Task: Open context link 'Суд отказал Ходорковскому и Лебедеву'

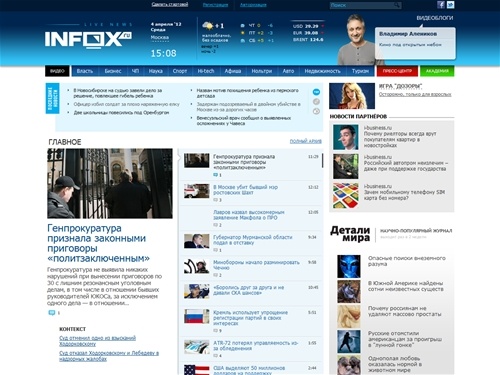Action: (x=109, y=356)
